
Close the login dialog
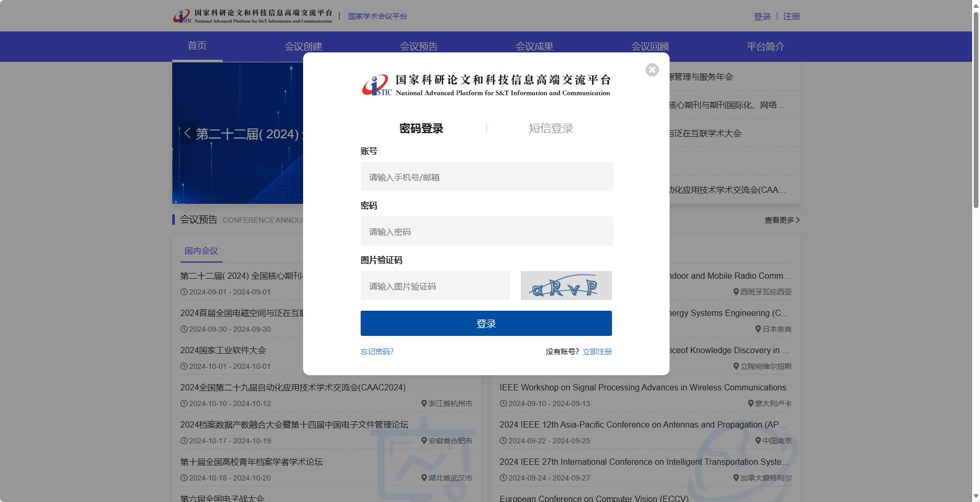(x=652, y=70)
